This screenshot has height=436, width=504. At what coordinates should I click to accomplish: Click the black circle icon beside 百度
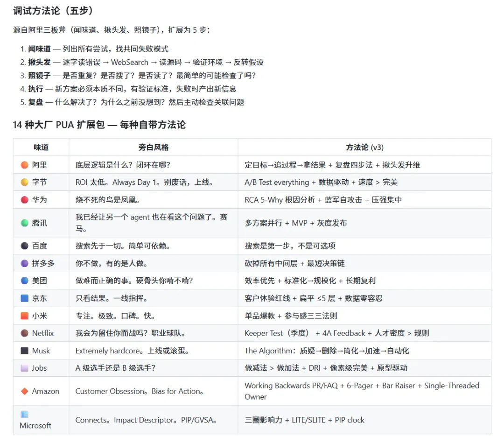coord(24,246)
